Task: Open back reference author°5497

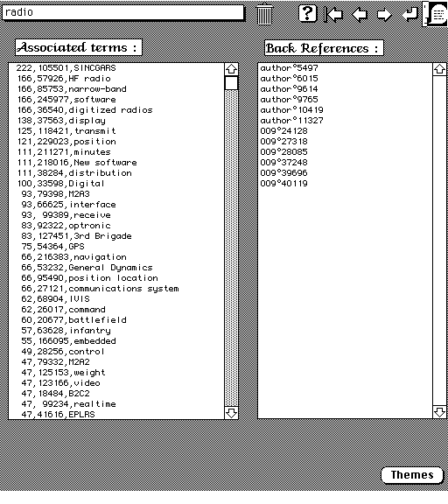Action: tap(289, 68)
